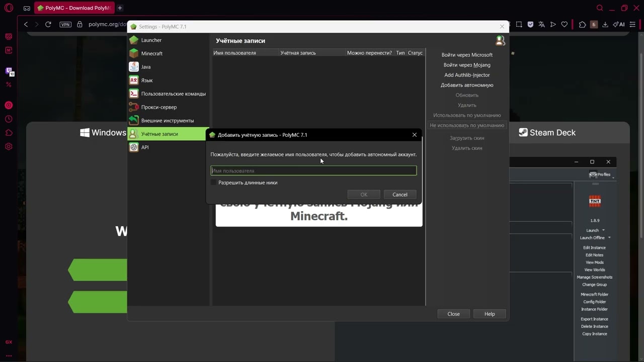644x362 pixels.
Task: Click Войти через Microsoft
Action: click(x=467, y=55)
